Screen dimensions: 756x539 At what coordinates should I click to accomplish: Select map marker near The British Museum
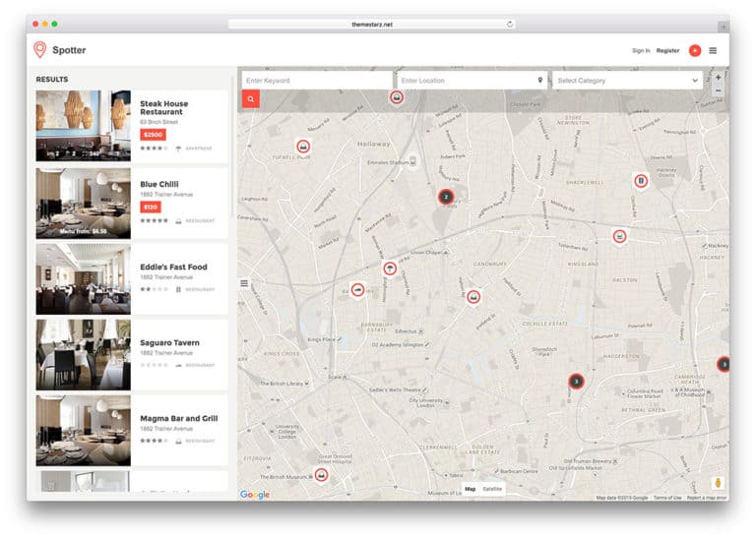[321, 475]
